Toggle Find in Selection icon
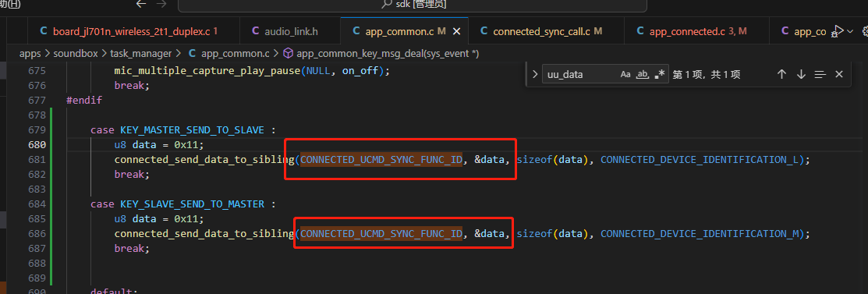 coord(820,74)
